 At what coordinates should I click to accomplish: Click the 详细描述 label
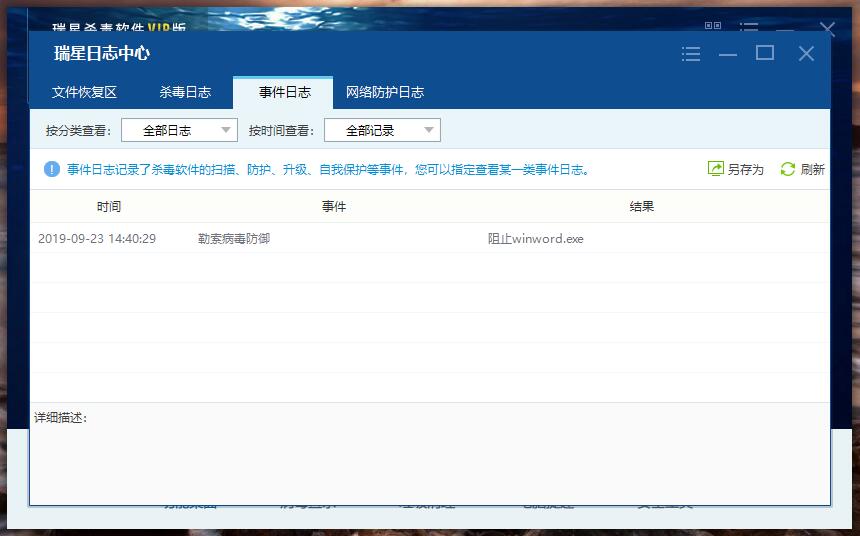pos(60,417)
